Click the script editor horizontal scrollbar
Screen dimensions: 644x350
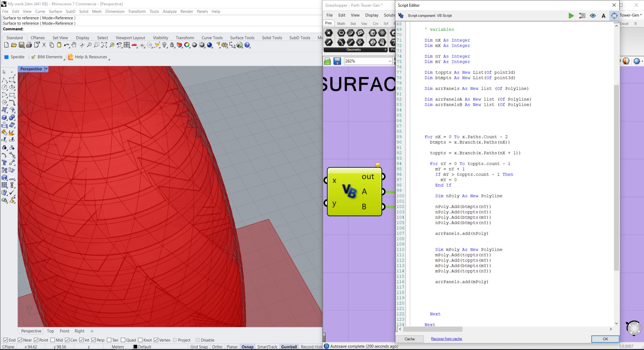tap(433, 329)
